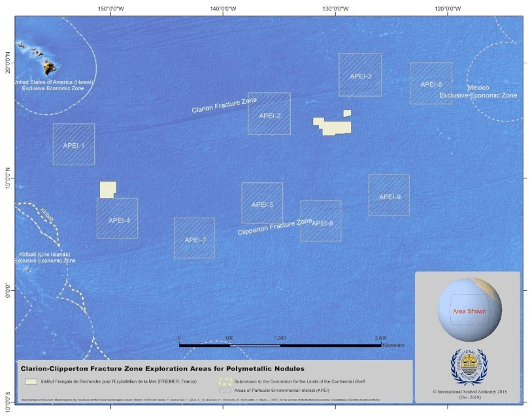Click the scale bar's 500 mark
Image resolution: width=532 pixels, height=418 pixels.
(x=229, y=338)
